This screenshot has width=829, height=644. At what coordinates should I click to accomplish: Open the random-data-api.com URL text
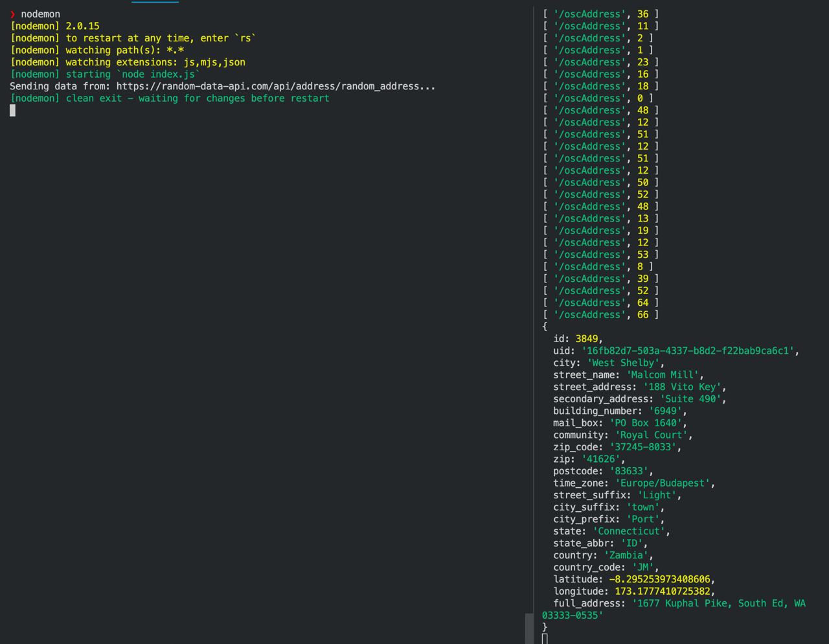point(276,86)
